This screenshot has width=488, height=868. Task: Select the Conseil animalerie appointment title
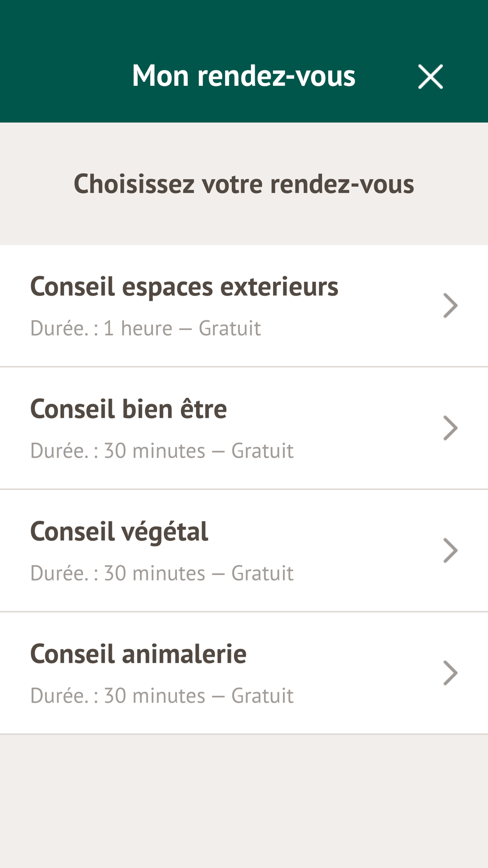(138, 654)
